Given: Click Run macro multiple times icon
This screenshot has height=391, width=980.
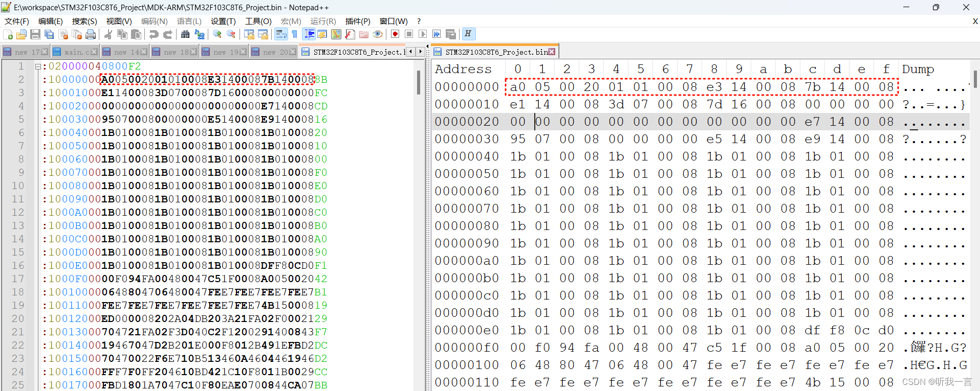Looking at the screenshot, I should coord(437,34).
